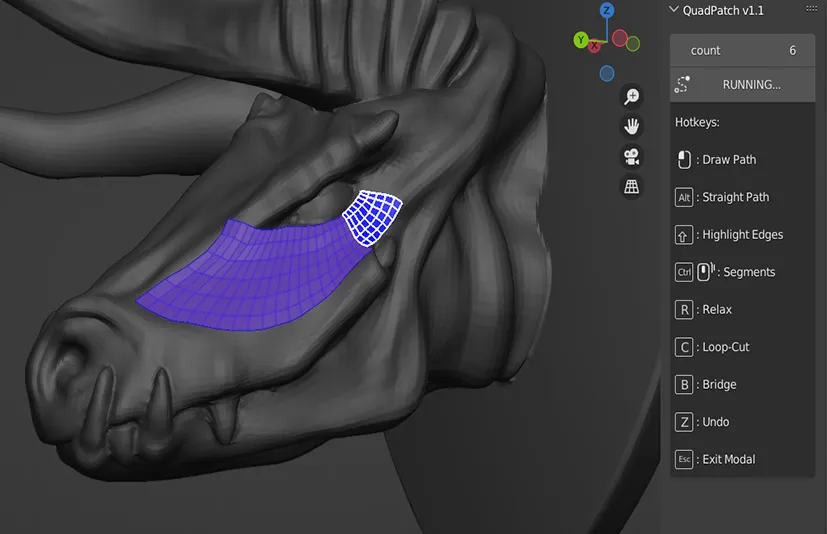Switch perspective/orthographic with the grid icon

click(631, 186)
